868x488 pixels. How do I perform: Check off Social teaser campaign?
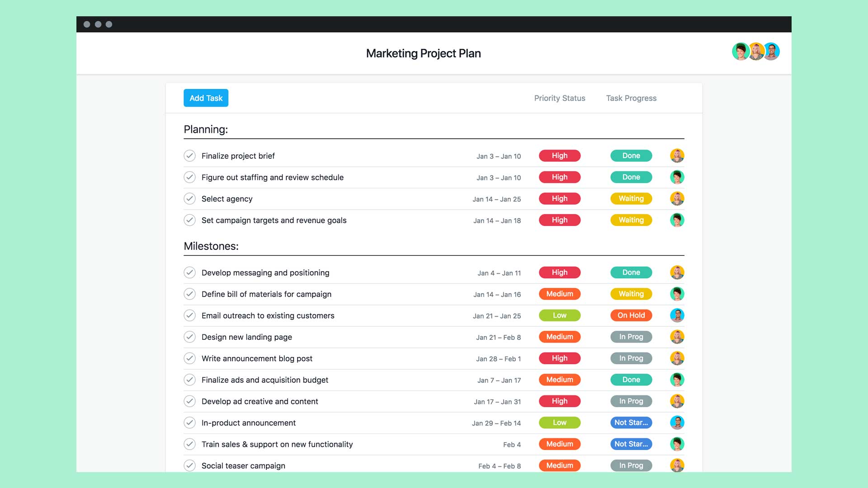tap(189, 465)
